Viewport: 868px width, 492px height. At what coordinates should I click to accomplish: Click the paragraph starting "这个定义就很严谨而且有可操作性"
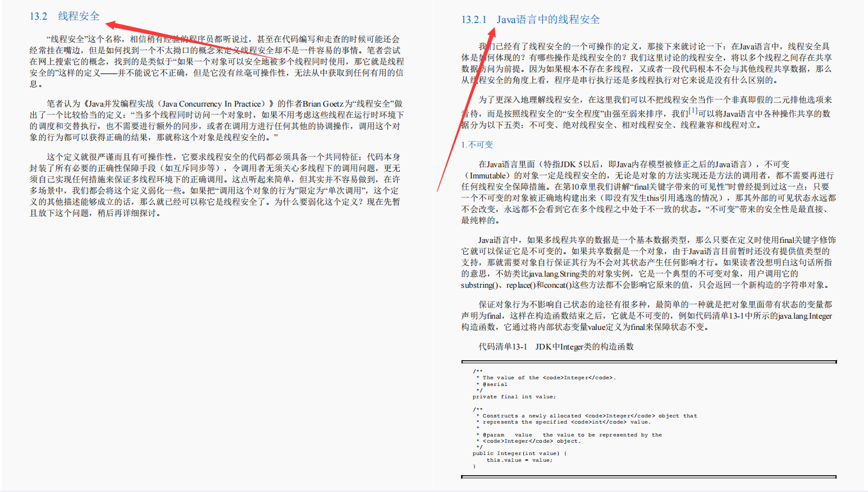(x=215, y=185)
